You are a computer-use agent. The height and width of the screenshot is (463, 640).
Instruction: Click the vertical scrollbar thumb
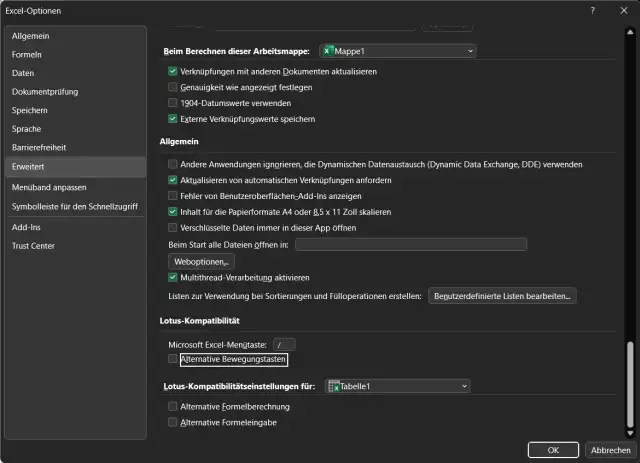(630, 385)
